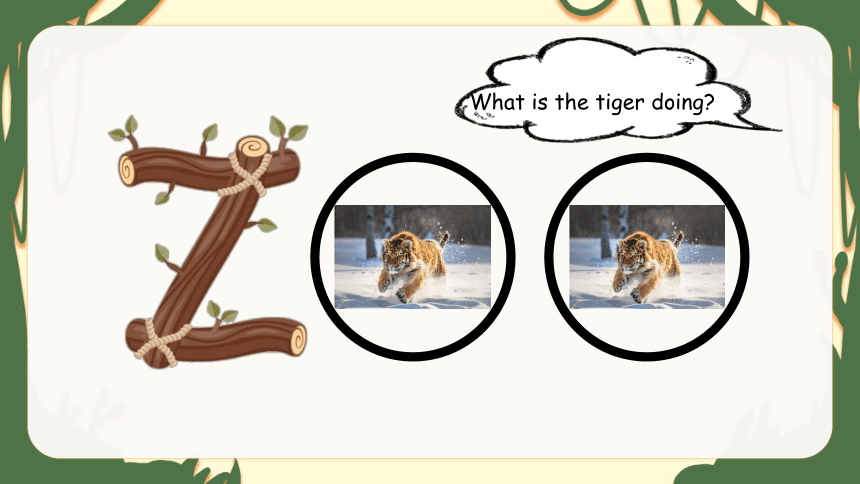Click the bottom horizontal log of the Z
This screenshot has height=484, width=860.
tap(216, 340)
